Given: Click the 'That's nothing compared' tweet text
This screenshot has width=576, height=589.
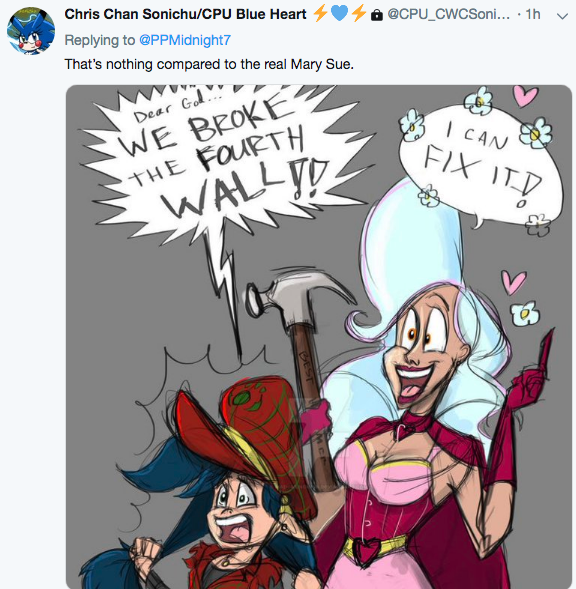Looking at the screenshot, I should 209,64.
